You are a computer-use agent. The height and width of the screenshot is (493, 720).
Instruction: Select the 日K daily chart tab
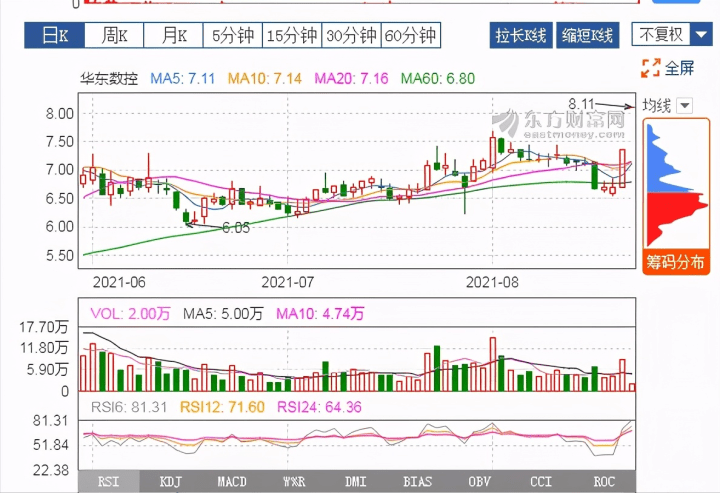coord(55,36)
